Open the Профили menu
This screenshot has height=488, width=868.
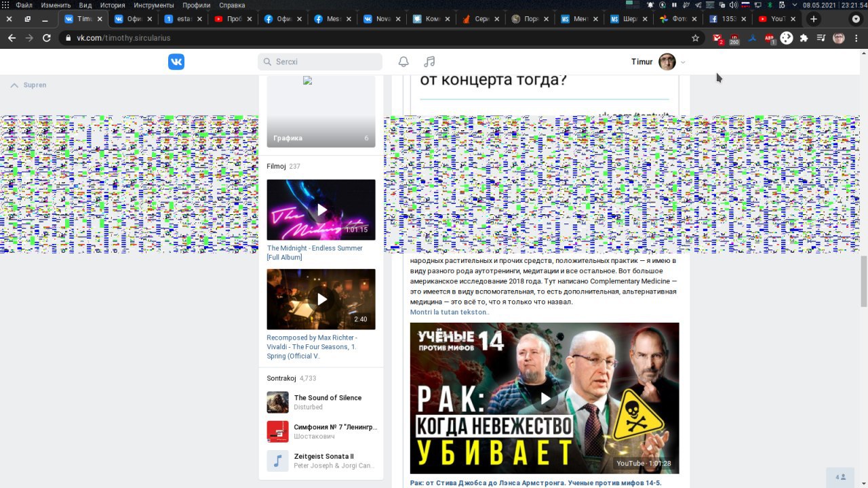coord(197,5)
